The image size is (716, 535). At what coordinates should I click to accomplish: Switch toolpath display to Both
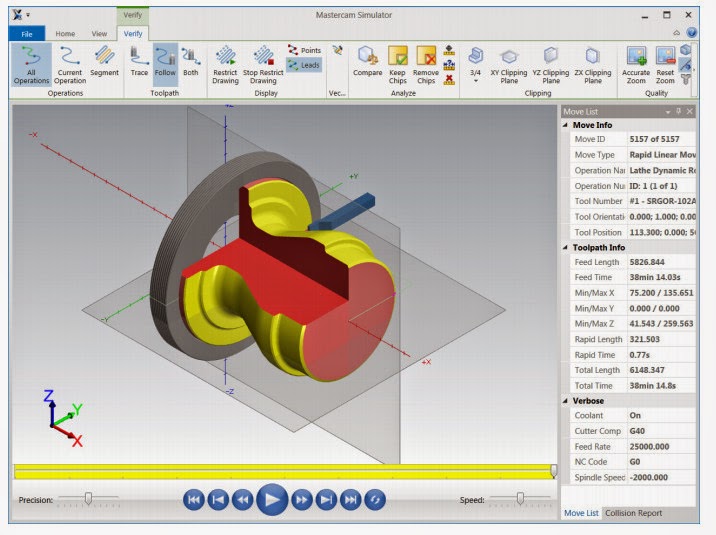pos(190,61)
